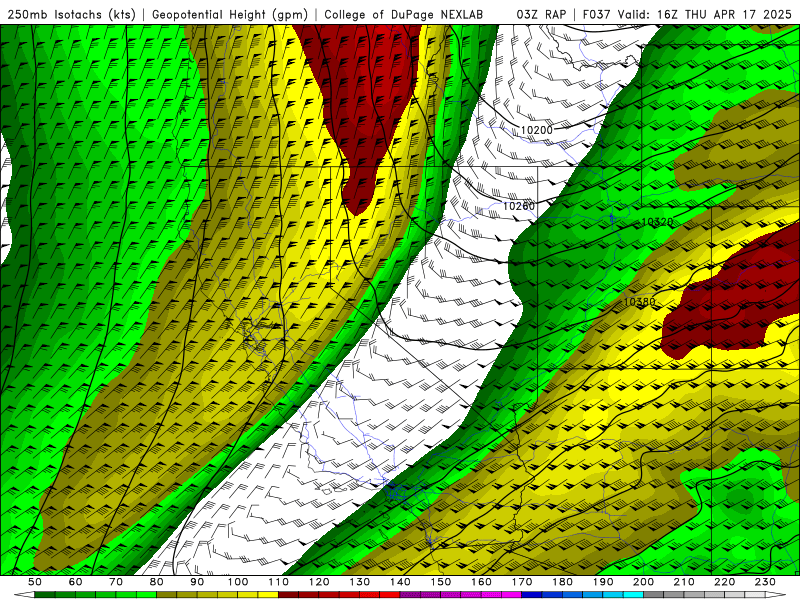Screen dimensions: 800x600
Task: Click the 10260 height contour label
Action: [519, 206]
